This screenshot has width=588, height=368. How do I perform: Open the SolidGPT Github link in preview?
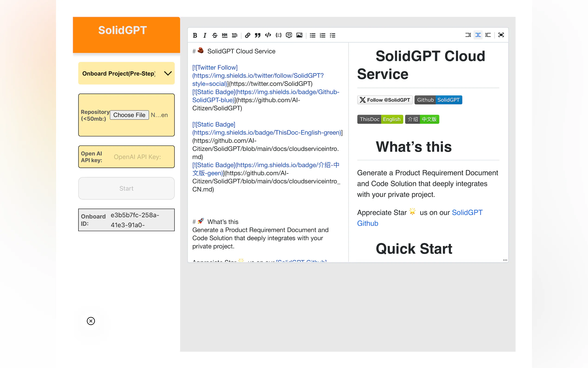[467, 213]
